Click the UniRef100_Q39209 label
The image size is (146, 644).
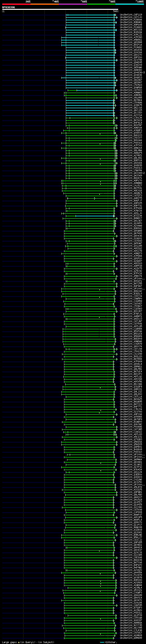pos(131,65)
